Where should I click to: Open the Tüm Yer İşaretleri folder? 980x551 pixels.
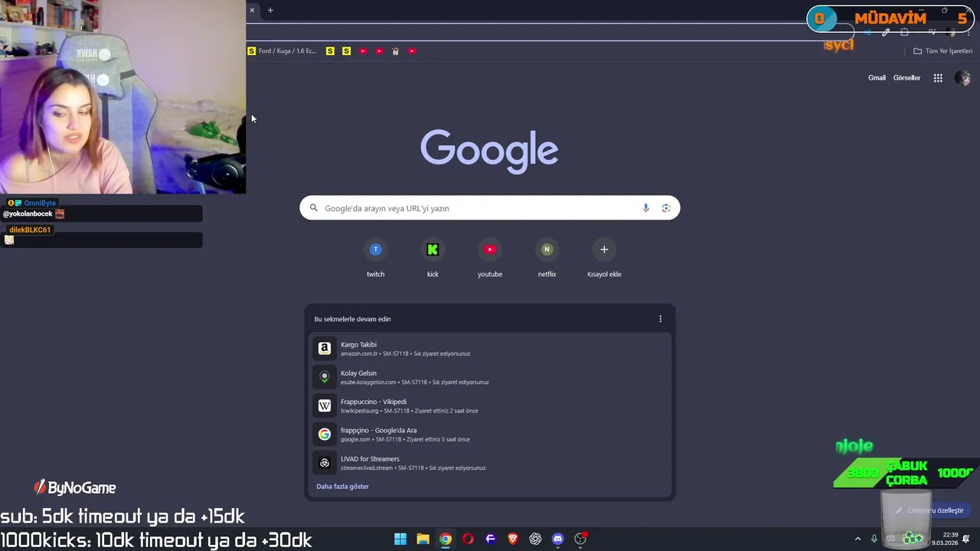tap(942, 51)
